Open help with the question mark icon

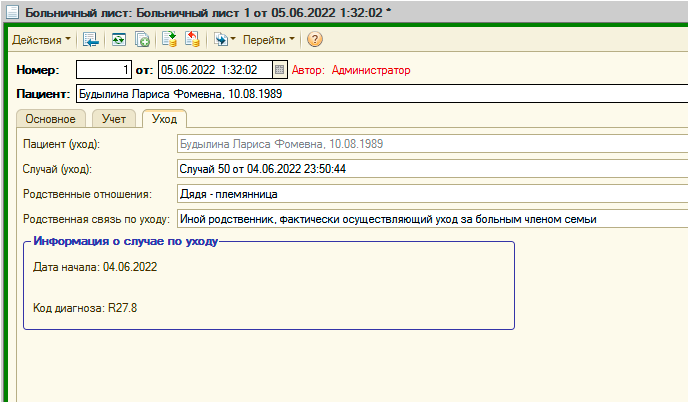314,40
